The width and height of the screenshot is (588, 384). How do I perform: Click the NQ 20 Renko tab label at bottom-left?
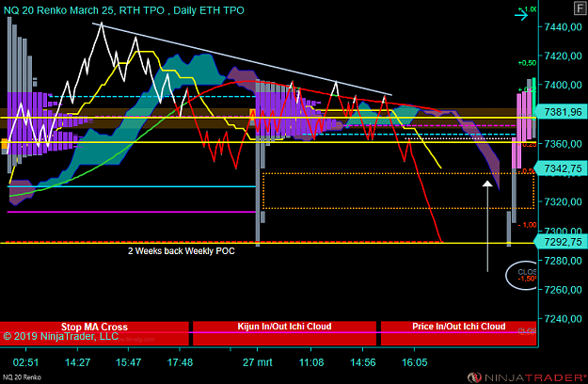[23, 377]
